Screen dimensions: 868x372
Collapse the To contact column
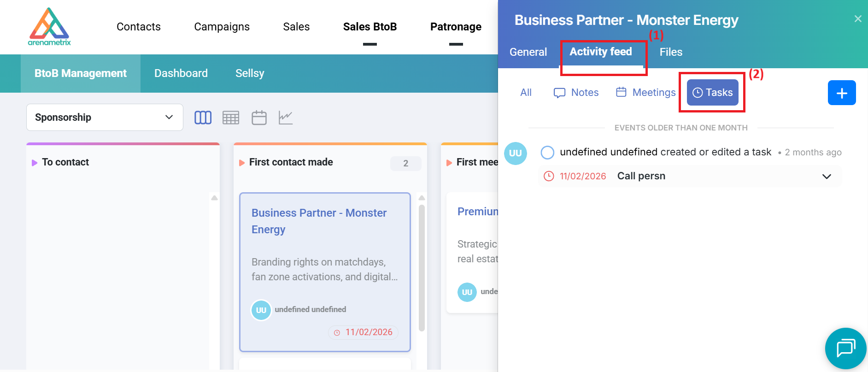coord(35,163)
